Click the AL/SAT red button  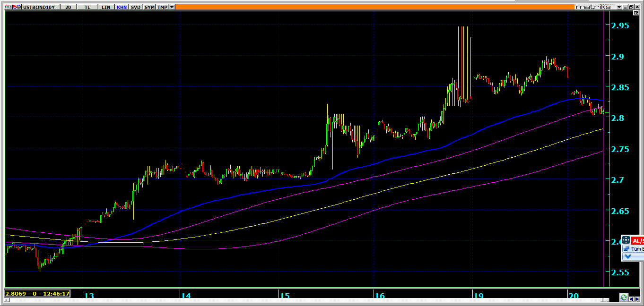point(638,240)
